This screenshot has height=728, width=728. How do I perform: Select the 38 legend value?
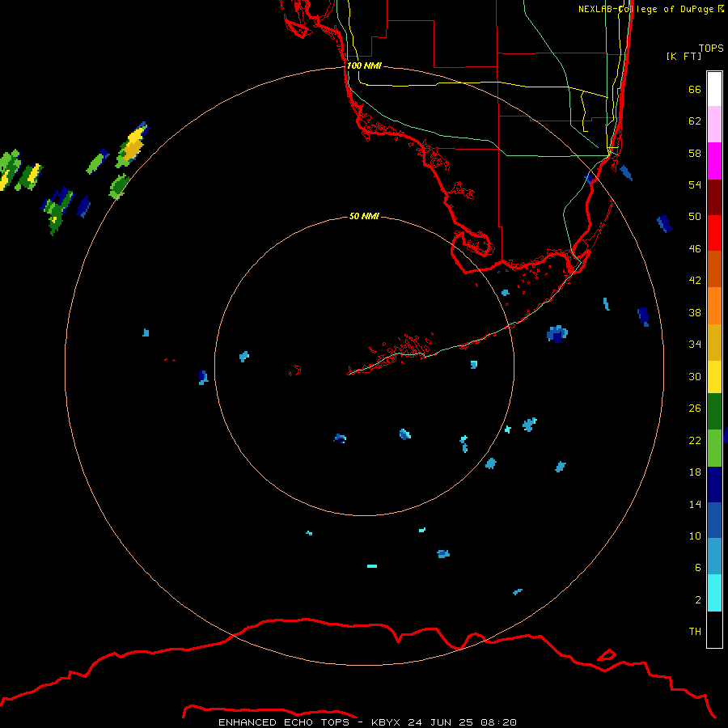coord(695,312)
